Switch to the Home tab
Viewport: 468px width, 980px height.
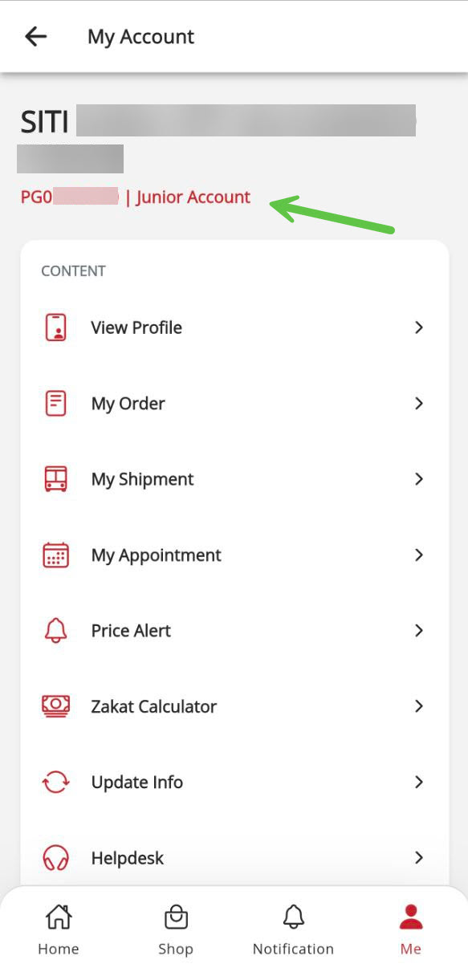click(59, 929)
